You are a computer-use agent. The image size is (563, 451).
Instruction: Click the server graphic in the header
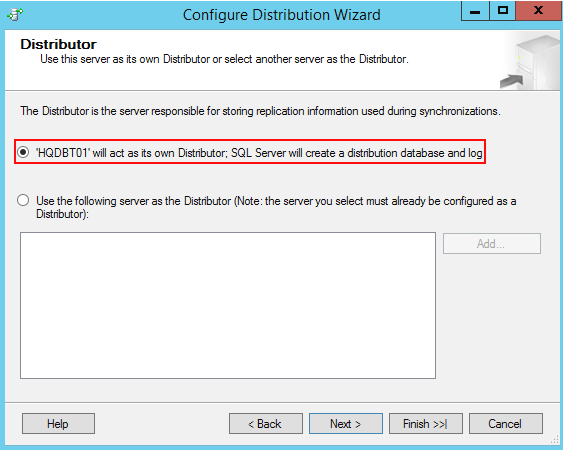click(530, 62)
